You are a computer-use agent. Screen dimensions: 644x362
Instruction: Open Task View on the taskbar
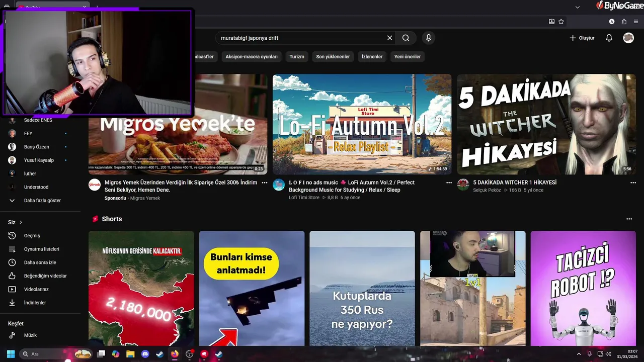[101, 354]
